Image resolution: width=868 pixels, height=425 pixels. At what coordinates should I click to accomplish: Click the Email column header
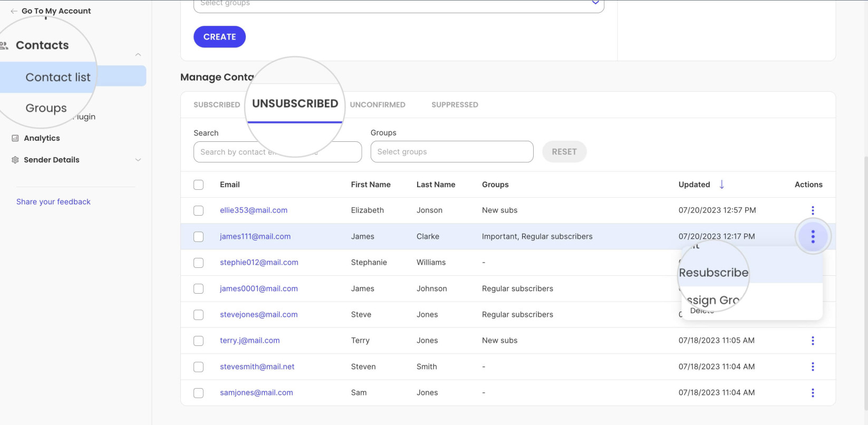(230, 185)
